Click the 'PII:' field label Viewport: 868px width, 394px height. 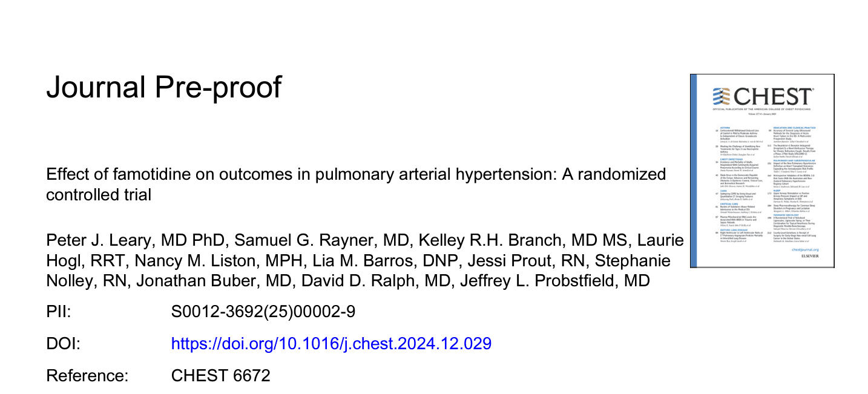[x=59, y=312]
